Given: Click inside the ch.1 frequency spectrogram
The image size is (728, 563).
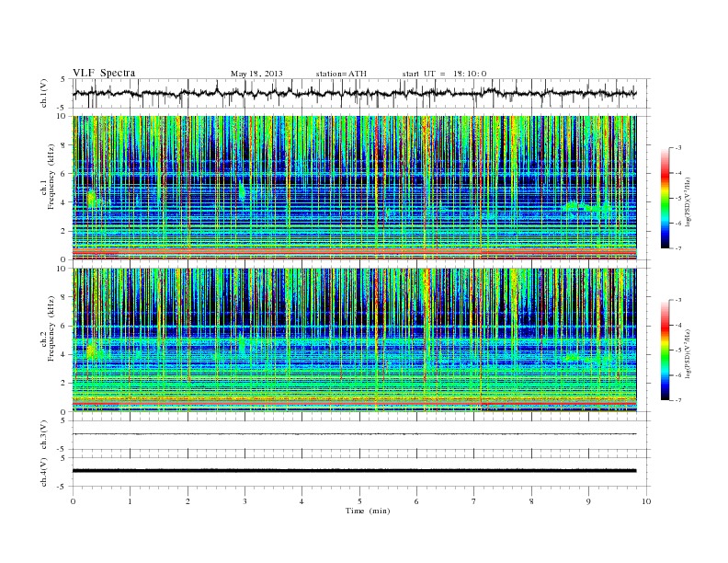Looking at the screenshot, I should (354, 188).
